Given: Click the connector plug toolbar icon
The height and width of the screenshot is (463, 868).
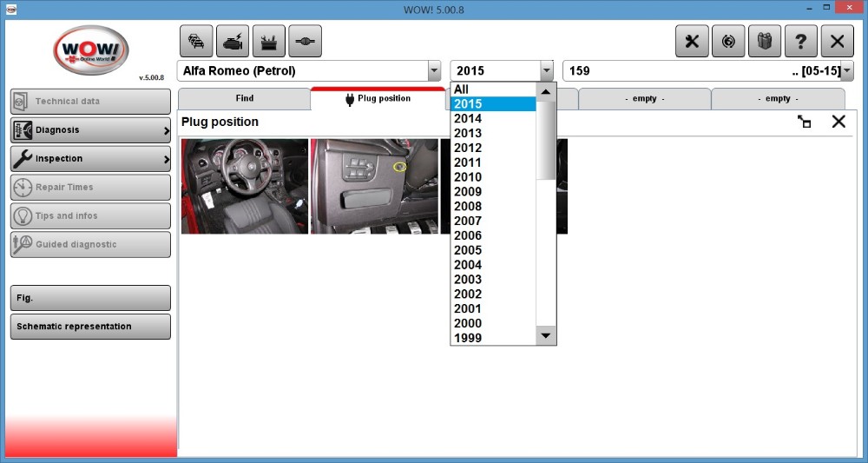Looking at the screenshot, I should (305, 41).
